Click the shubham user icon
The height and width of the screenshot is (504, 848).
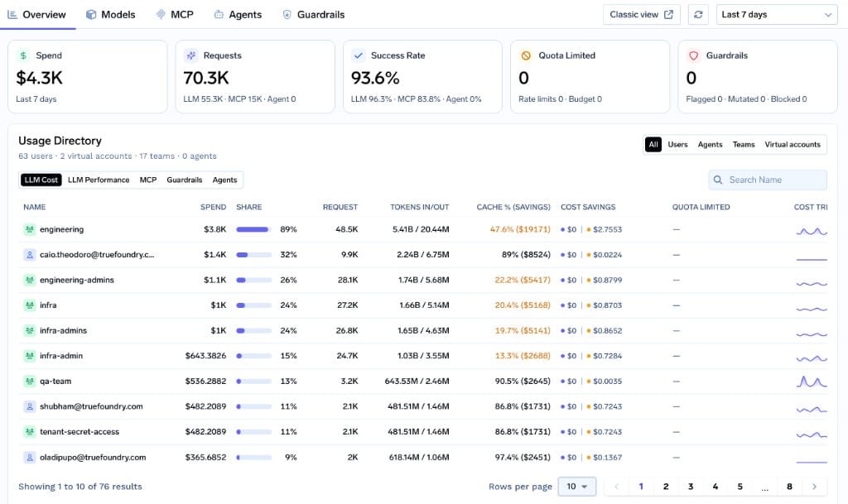click(30, 407)
